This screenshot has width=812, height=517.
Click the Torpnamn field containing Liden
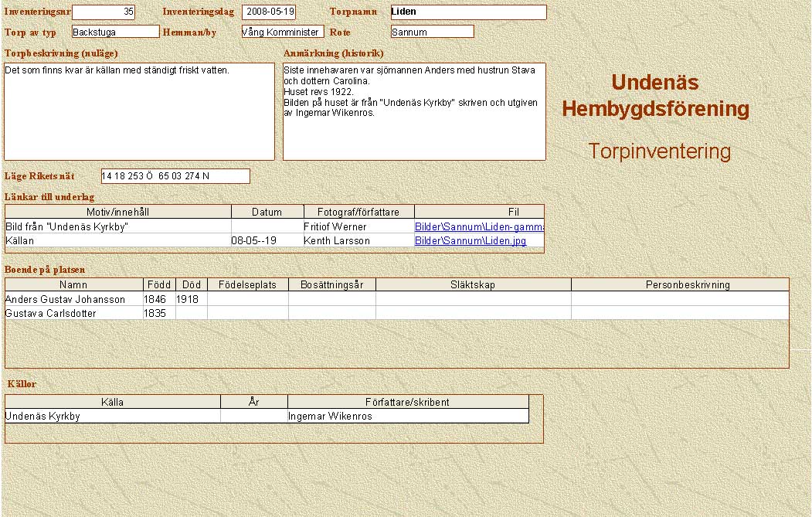pyautogui.click(x=467, y=12)
